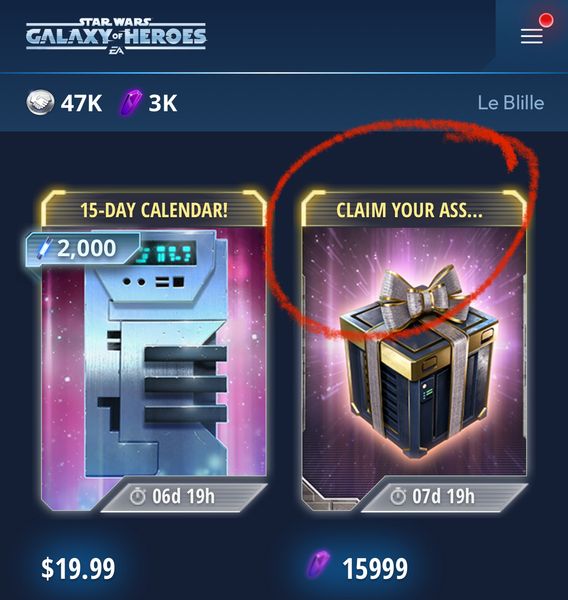Select the 15-DAY CALENDAR! title banner

click(x=154, y=210)
